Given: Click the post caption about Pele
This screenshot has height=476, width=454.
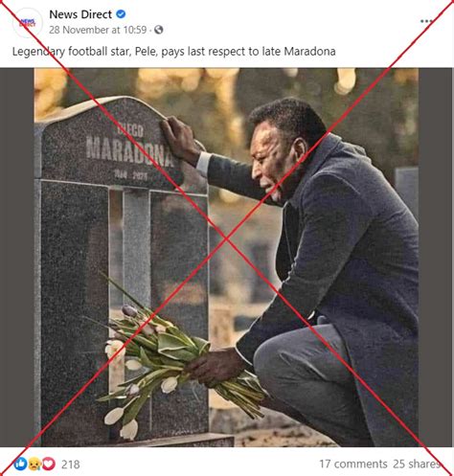Looking at the screenshot, I should (174, 52).
